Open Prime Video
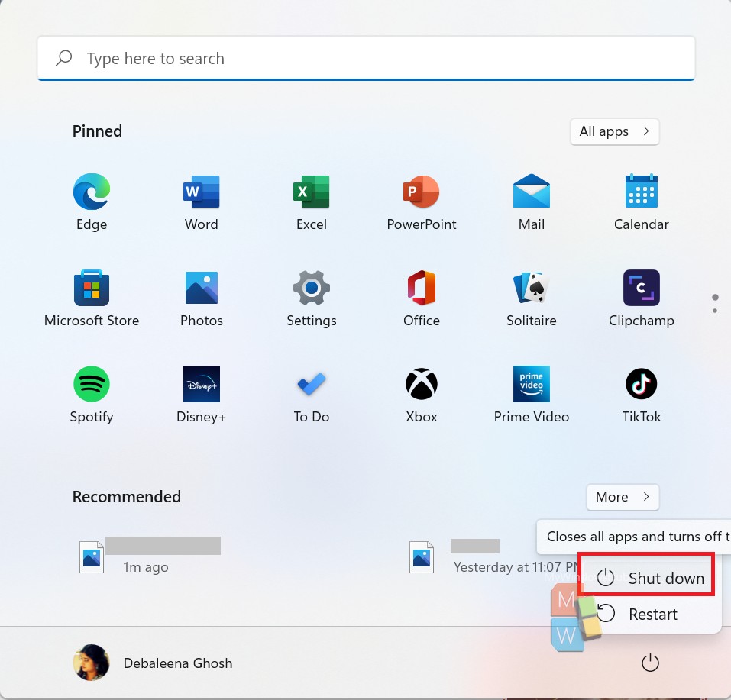731x700 pixels. coord(532,394)
